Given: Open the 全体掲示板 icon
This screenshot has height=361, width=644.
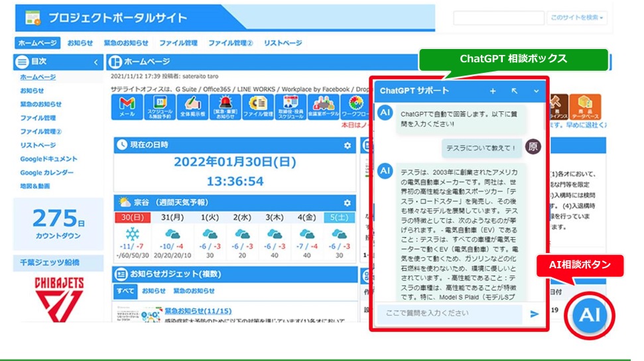Looking at the screenshot, I should point(192,107).
